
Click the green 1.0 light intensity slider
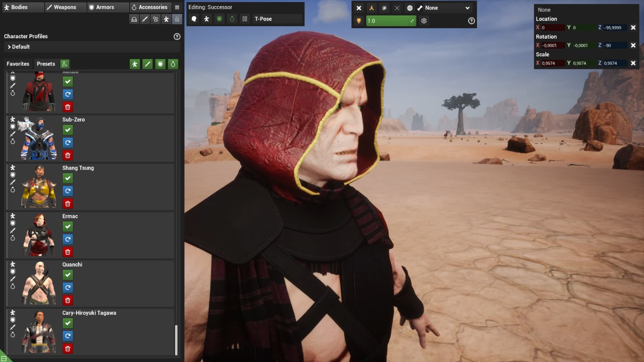click(x=391, y=21)
